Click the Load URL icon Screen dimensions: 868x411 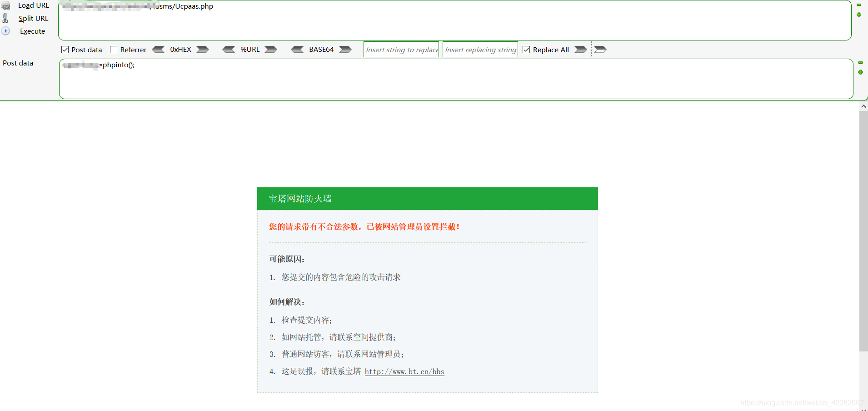click(6, 5)
